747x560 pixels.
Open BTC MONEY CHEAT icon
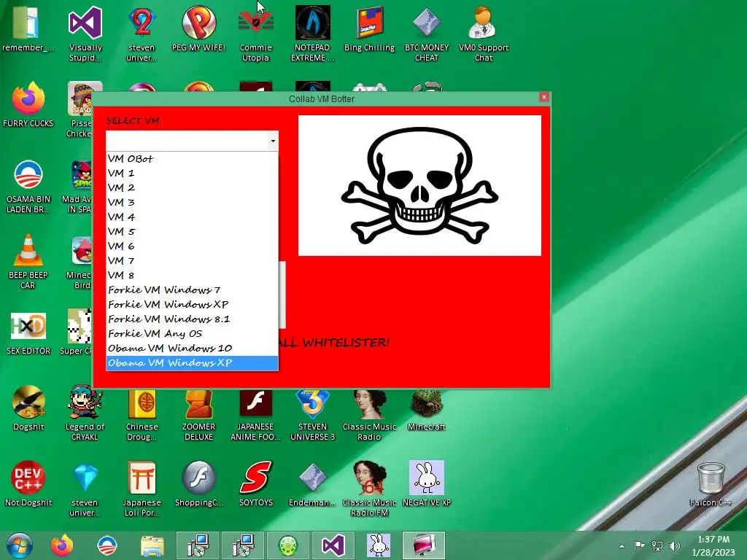[x=426, y=34]
